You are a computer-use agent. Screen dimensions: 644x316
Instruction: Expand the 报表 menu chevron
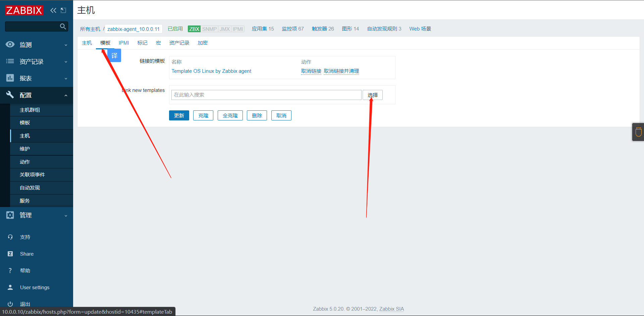(x=66, y=78)
